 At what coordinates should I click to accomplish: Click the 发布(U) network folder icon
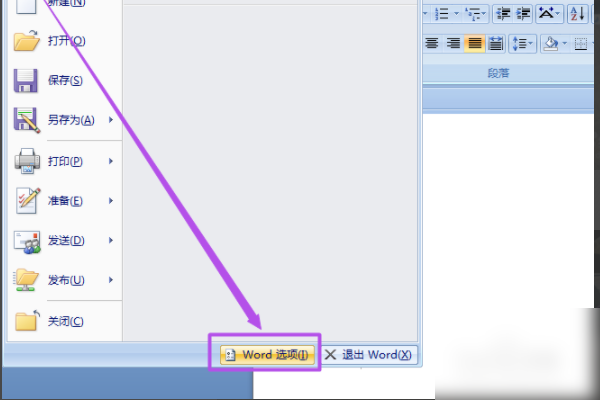[x=26, y=280]
